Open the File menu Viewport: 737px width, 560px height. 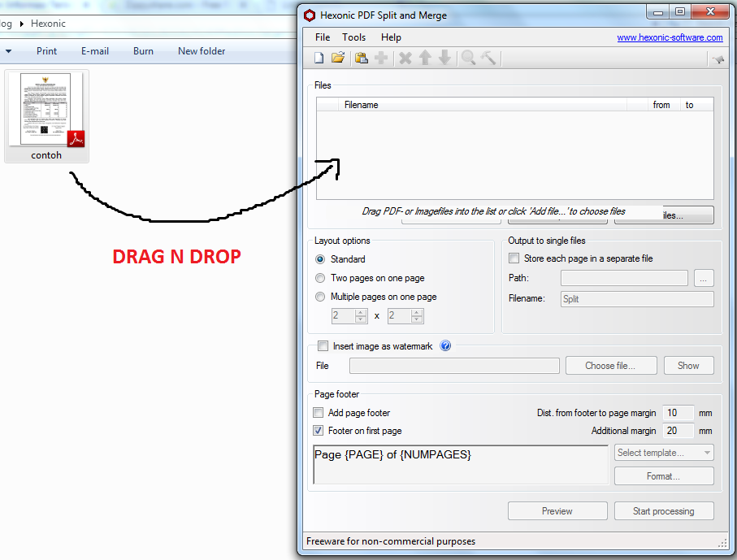click(323, 37)
